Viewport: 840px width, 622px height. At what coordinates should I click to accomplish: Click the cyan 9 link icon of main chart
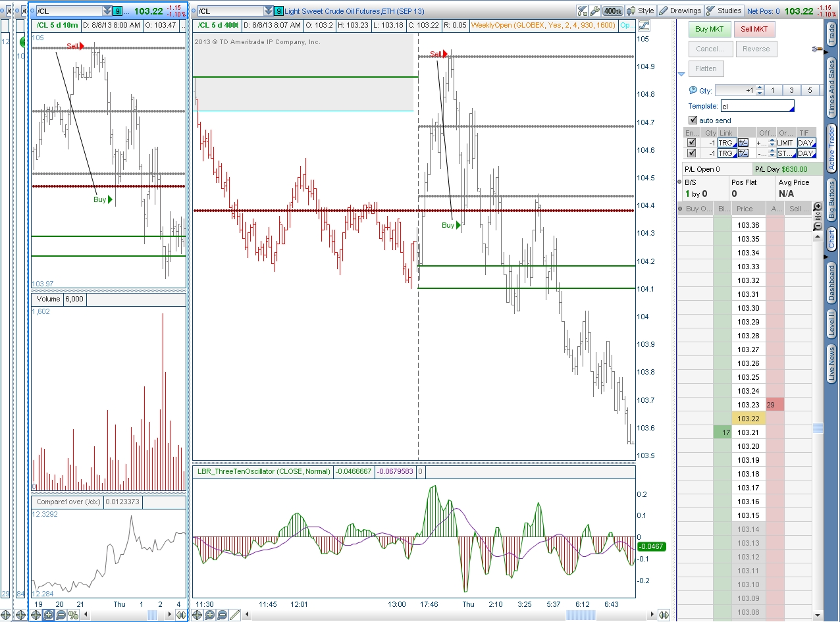click(279, 11)
